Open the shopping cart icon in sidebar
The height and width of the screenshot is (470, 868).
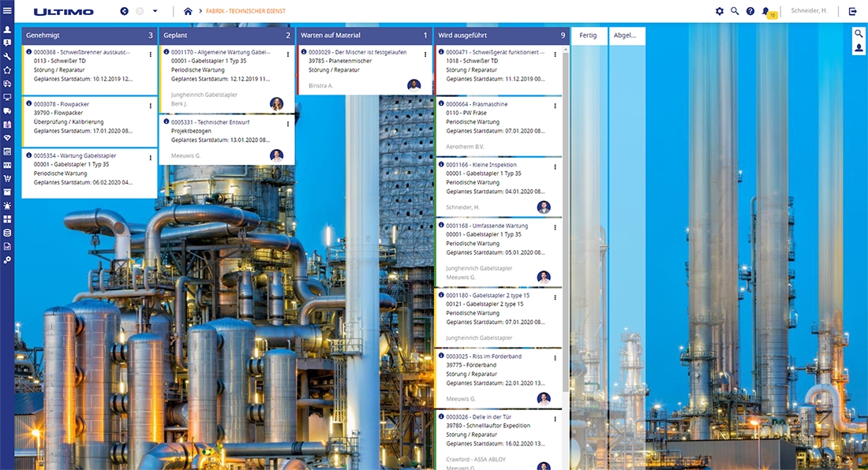point(7,178)
